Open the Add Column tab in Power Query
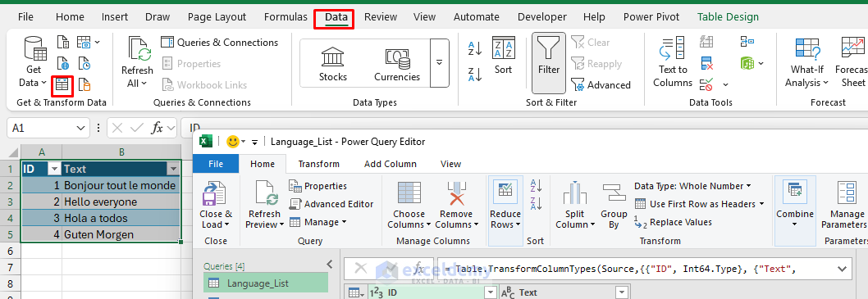868x299 pixels. (391, 164)
